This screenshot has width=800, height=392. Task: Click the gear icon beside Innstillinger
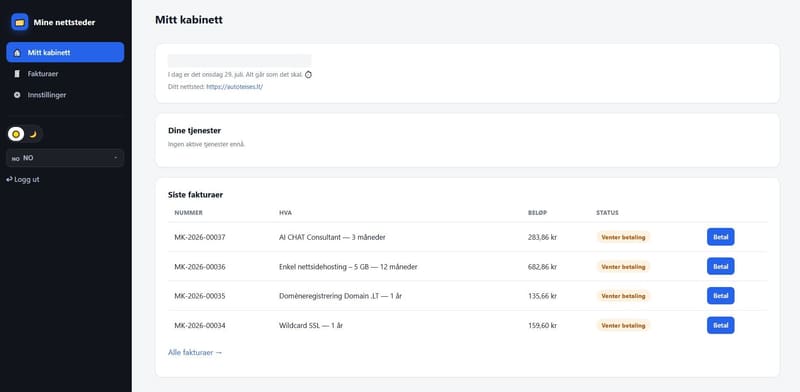[x=17, y=95]
